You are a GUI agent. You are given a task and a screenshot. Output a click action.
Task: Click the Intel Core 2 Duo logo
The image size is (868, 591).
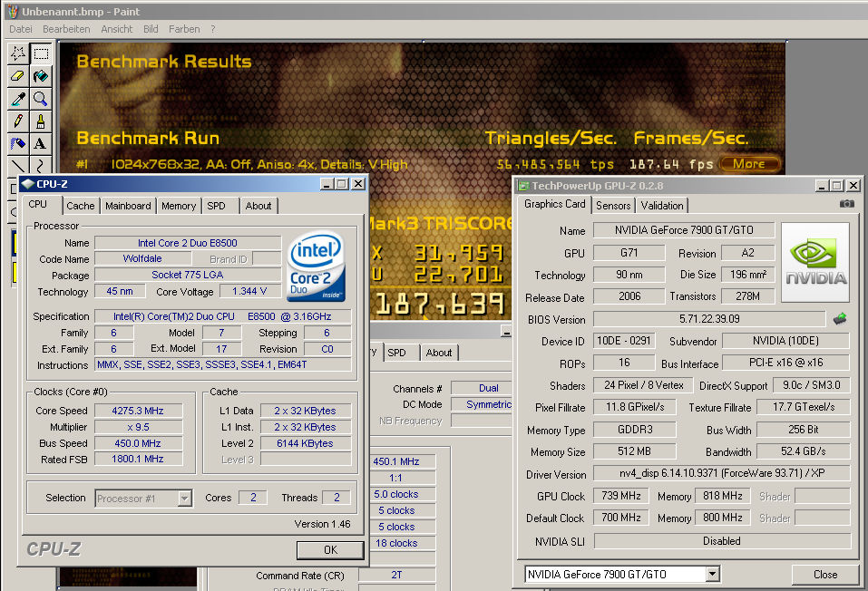tap(317, 266)
